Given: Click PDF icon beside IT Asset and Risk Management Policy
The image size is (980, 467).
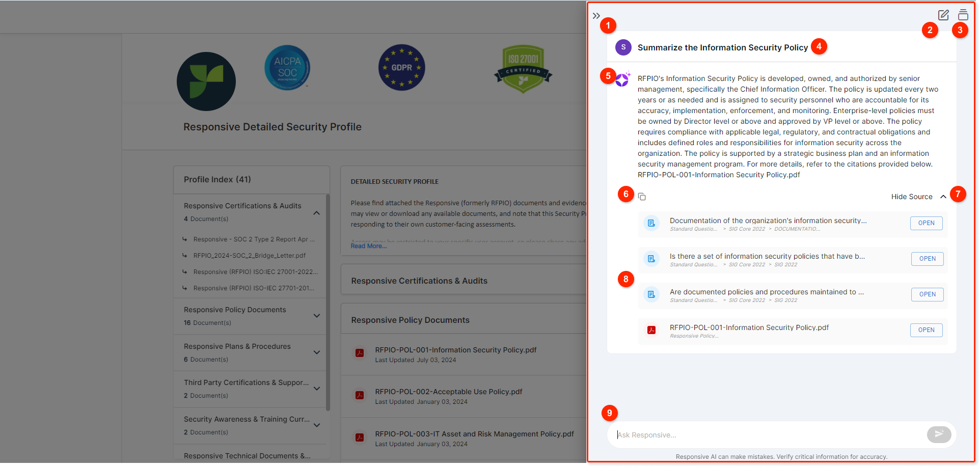Looking at the screenshot, I should [x=360, y=437].
